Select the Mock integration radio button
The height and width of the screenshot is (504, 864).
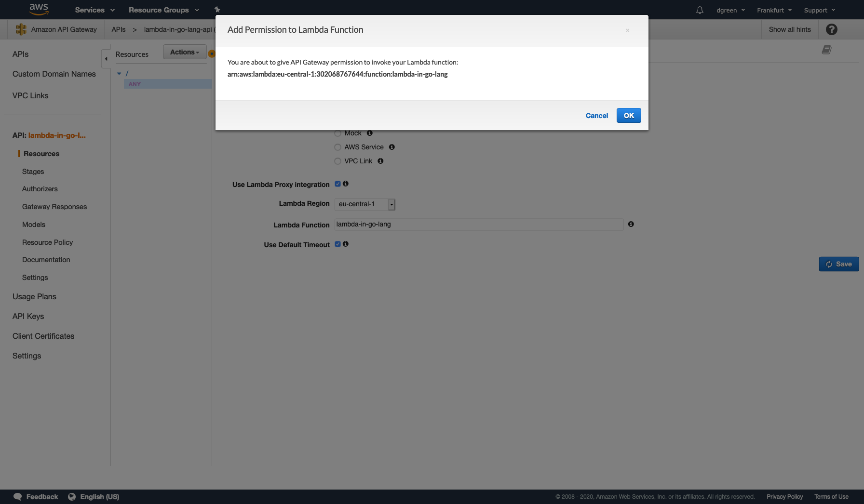tap(337, 133)
